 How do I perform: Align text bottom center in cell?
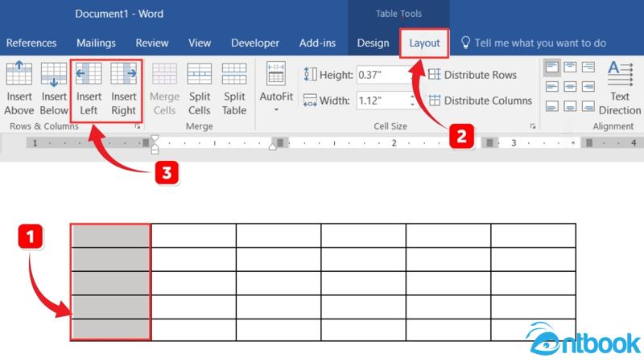(x=570, y=106)
